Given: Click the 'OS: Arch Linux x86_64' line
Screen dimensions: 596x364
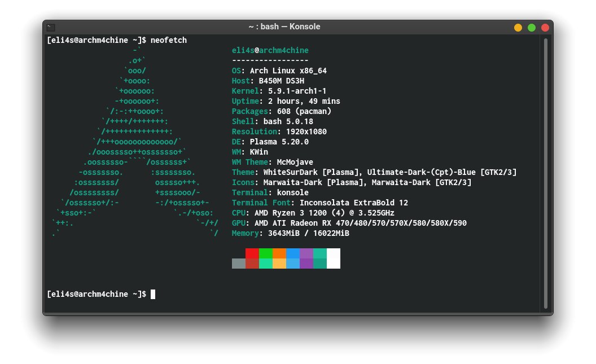Looking at the screenshot, I should pos(279,71).
